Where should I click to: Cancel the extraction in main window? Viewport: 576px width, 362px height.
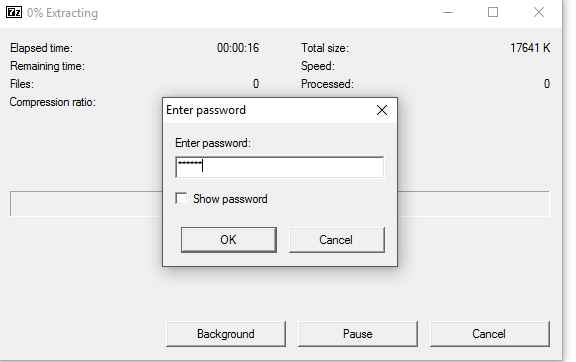click(490, 334)
